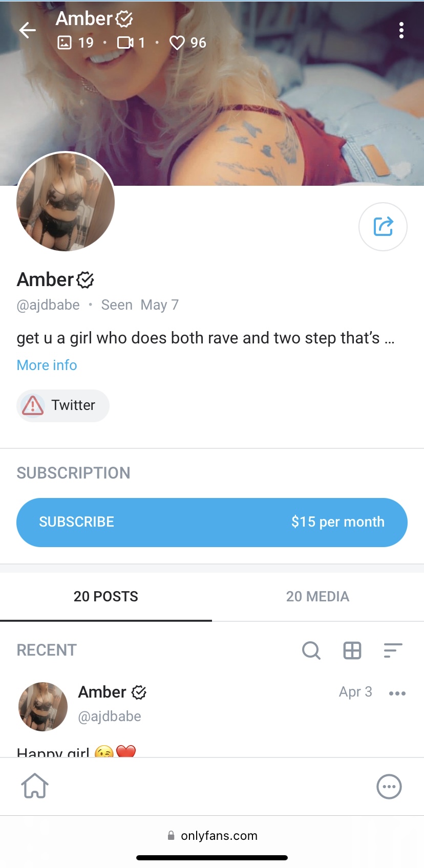The image size is (424, 868).
Task: Tap the share profile icon
Action: click(x=383, y=227)
